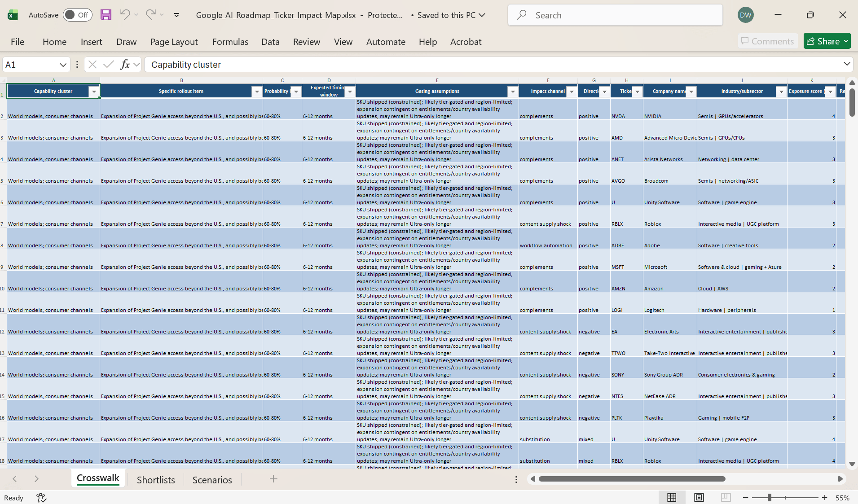Open the Exposure score filter dropdown
Screen dimensions: 858x504
pos(830,91)
